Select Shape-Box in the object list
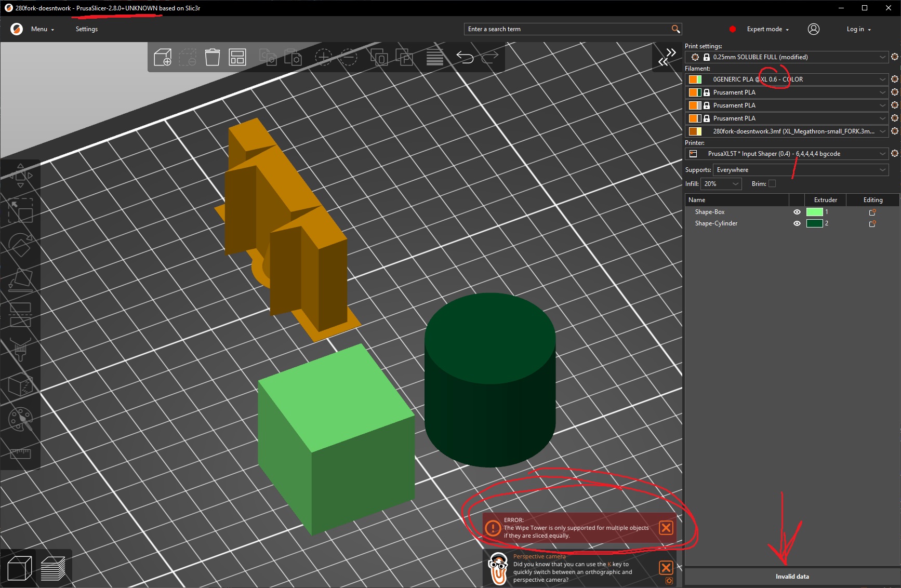This screenshot has height=588, width=901. point(710,212)
